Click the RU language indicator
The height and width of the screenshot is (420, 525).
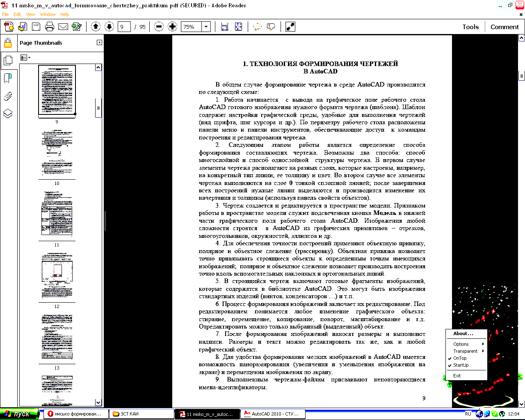(x=468, y=414)
